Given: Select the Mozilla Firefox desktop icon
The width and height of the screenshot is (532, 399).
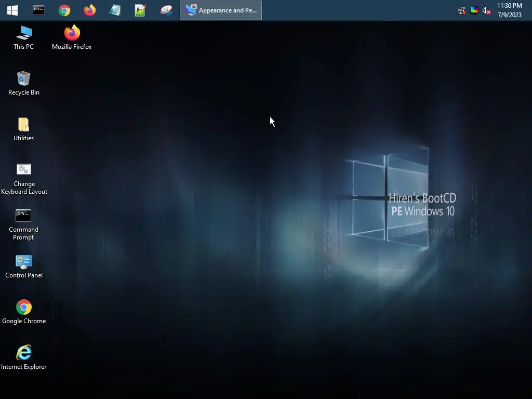Looking at the screenshot, I should coord(72,37).
